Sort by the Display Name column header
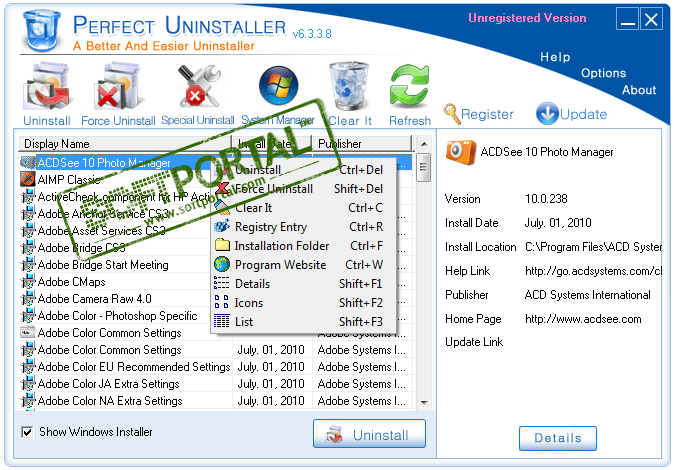The height and width of the screenshot is (470, 674). click(x=125, y=144)
